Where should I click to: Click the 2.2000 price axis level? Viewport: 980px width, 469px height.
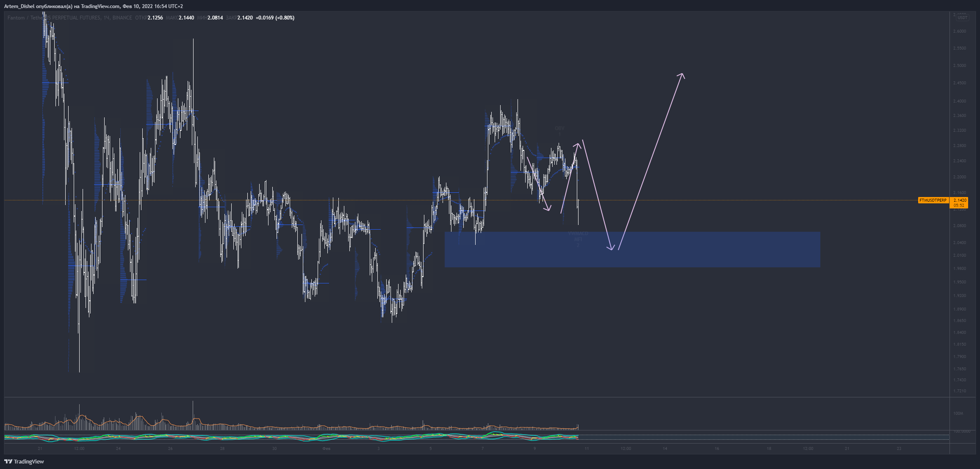(959, 177)
